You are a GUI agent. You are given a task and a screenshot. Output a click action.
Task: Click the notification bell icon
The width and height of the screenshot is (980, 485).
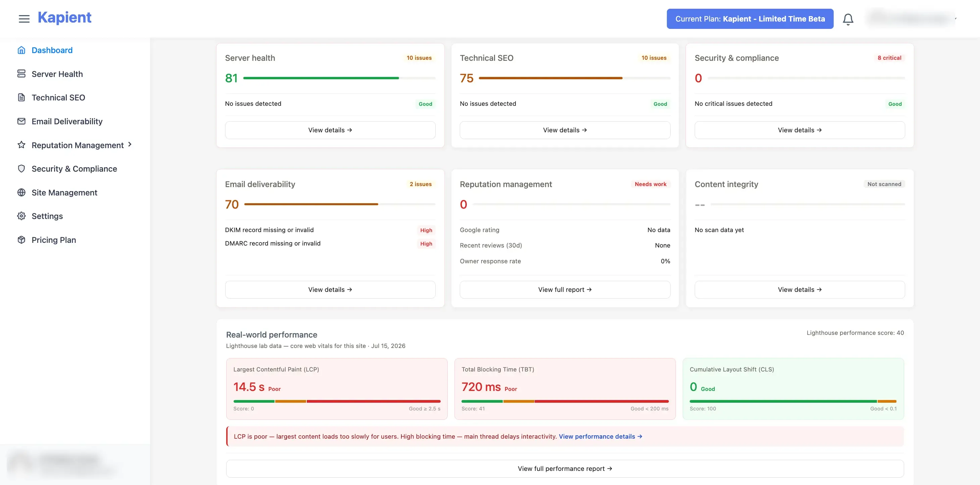tap(848, 19)
